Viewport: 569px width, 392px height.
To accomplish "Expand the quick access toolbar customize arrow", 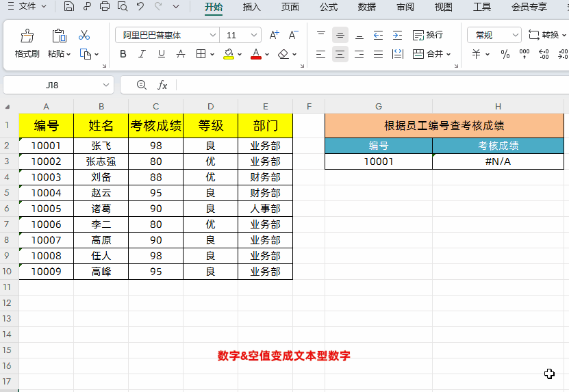I will (176, 6).
